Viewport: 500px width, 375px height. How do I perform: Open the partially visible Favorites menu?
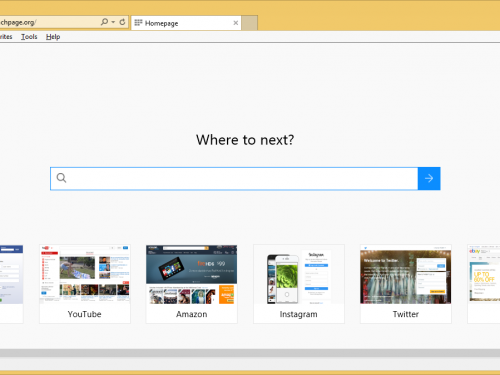(x=6, y=37)
